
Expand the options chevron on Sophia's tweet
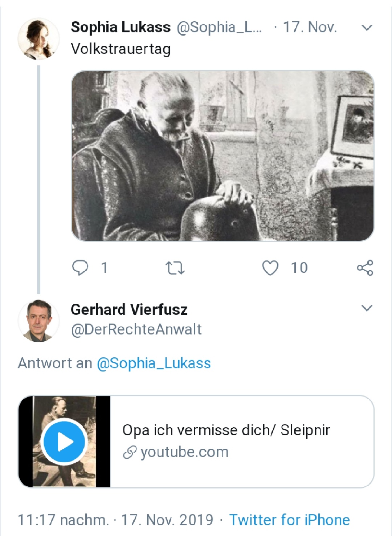tap(367, 28)
